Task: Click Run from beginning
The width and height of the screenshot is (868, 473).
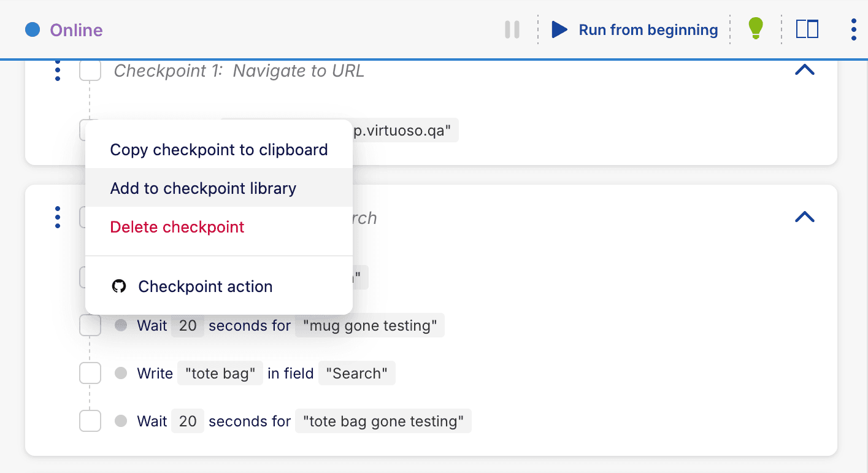Action: point(648,29)
